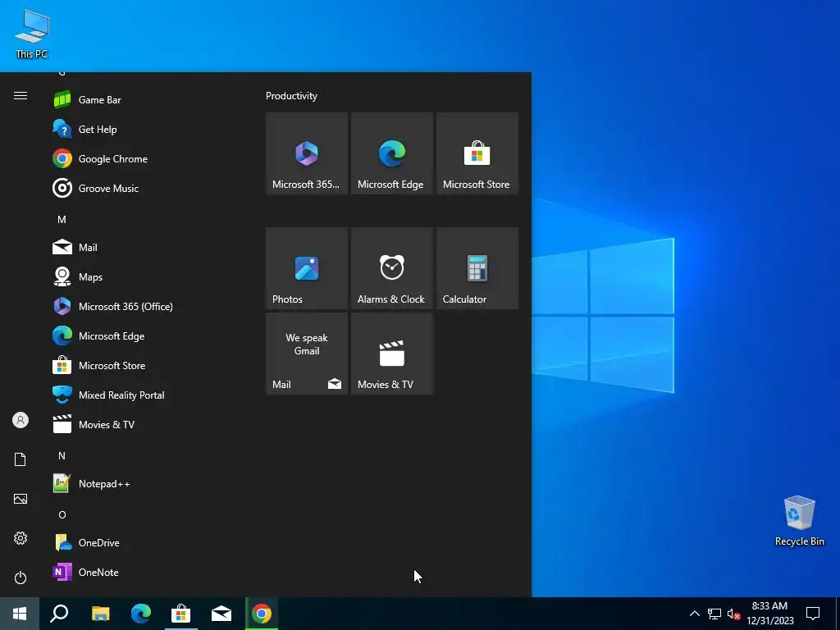Close Start via Windows Start button
Screen dimensions: 840x630
point(20,614)
